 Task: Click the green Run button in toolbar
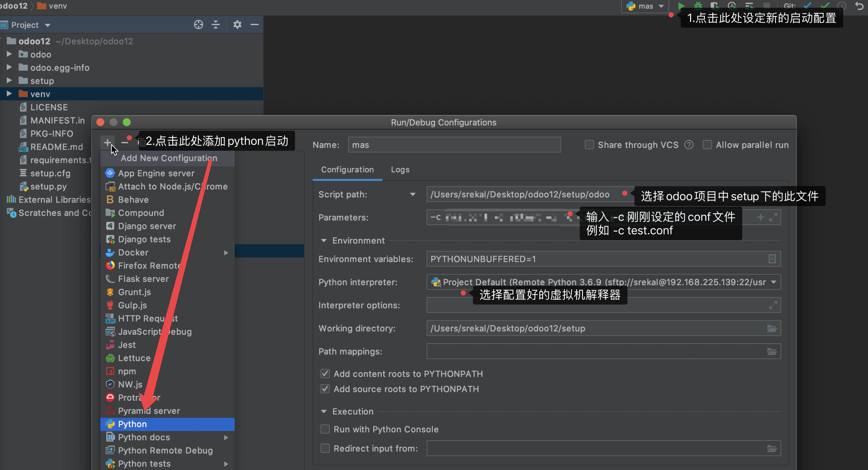[681, 5]
